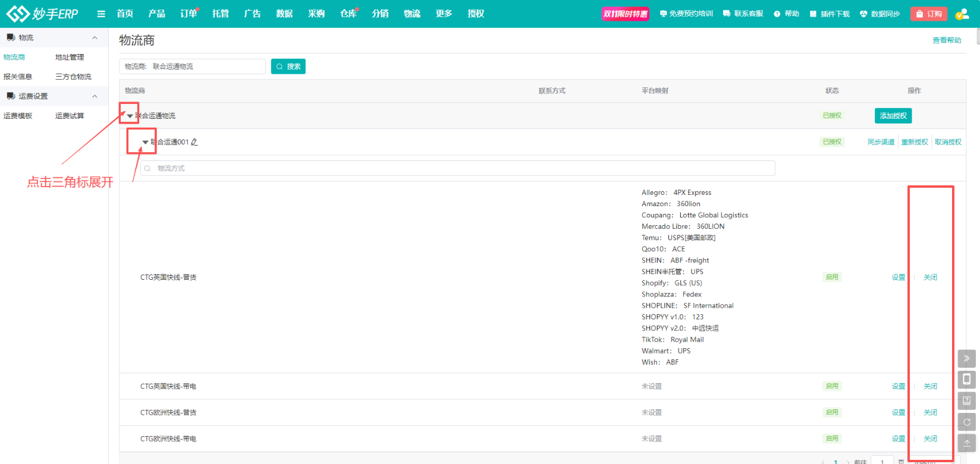Click the 物流商 search input field
This screenshot has height=464, width=980.
[192, 67]
